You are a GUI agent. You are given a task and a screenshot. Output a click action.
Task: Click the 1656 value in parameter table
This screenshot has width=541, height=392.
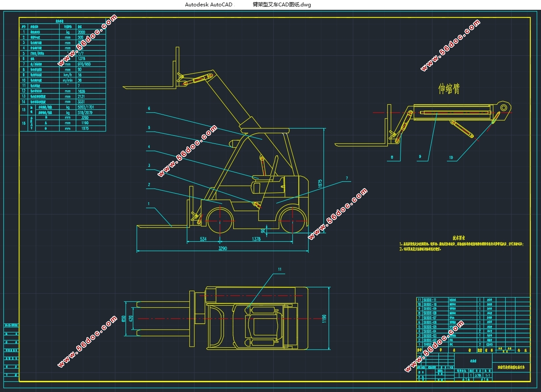[x=81, y=91]
